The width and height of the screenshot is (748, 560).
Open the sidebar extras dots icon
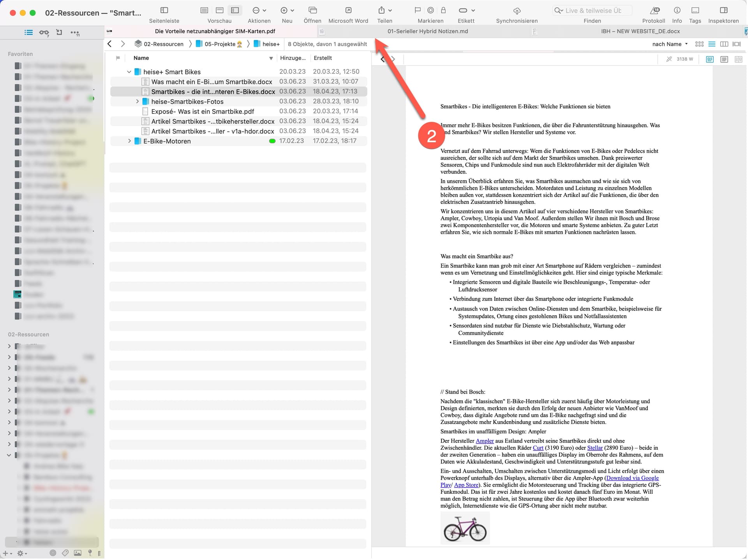(x=75, y=33)
